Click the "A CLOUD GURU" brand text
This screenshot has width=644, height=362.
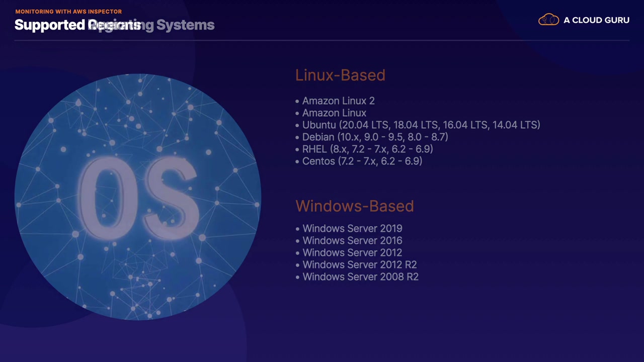tap(596, 20)
